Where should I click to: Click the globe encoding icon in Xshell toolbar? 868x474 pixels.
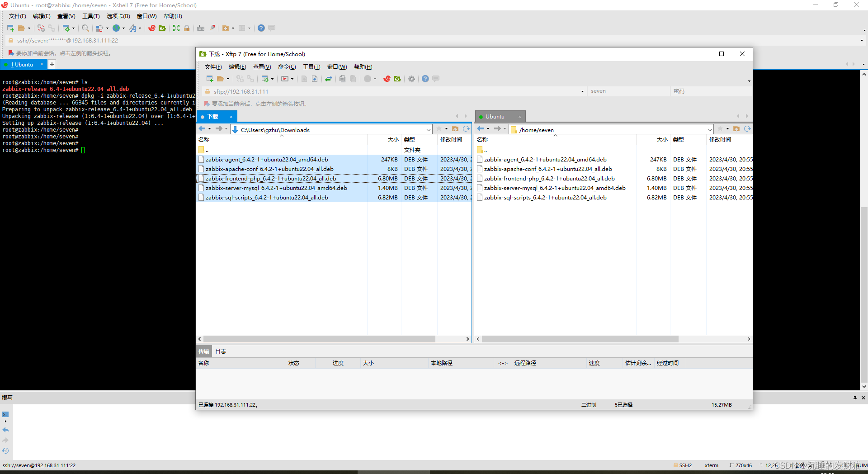coord(116,28)
